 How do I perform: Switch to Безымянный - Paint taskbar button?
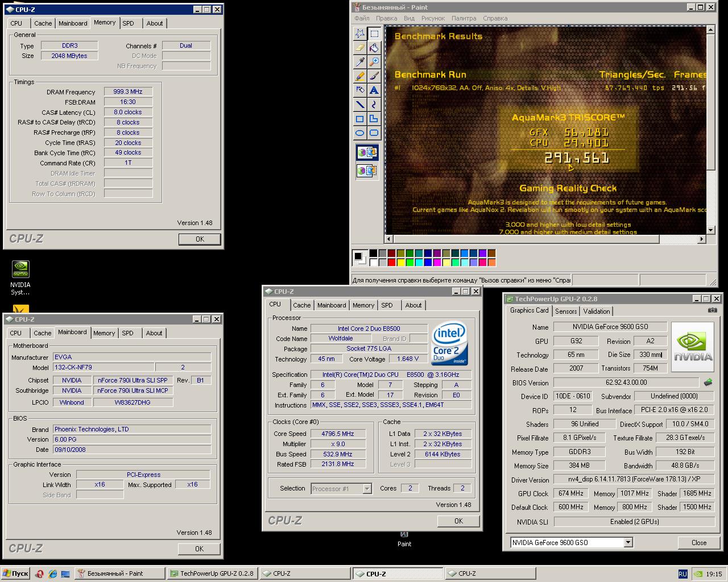(x=120, y=573)
